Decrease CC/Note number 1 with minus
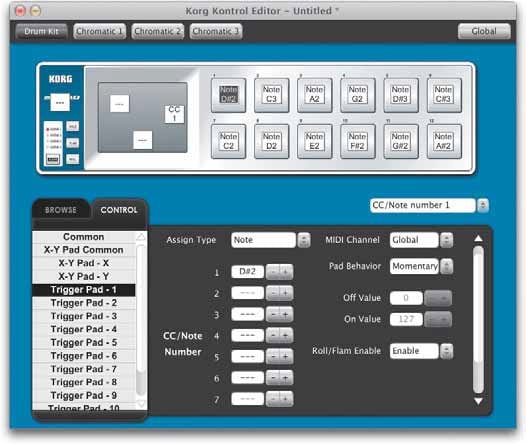The height and width of the screenshot is (444, 526). [x=273, y=272]
